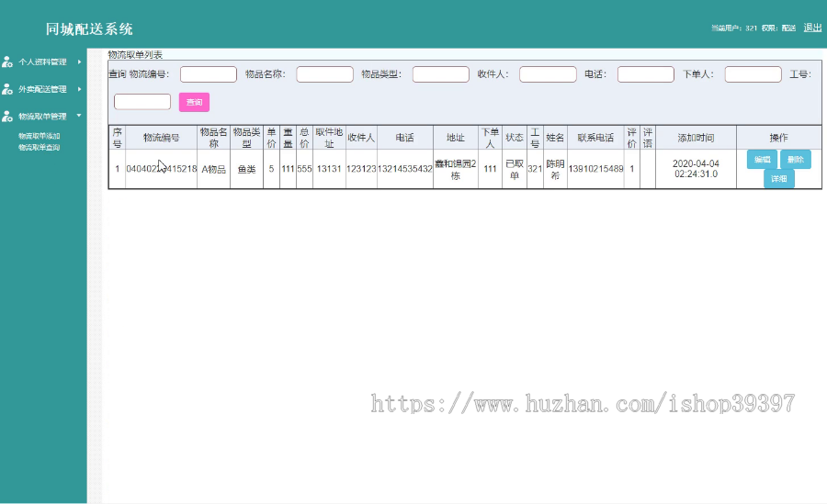Open the 物流取单管理 menu
This screenshot has height=504, width=827.
[42, 117]
